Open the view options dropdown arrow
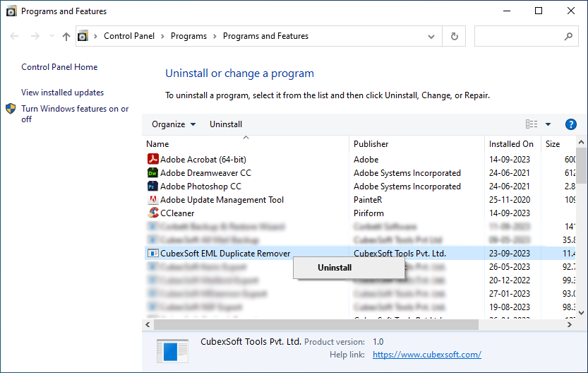The height and width of the screenshot is (373, 588). (x=548, y=124)
